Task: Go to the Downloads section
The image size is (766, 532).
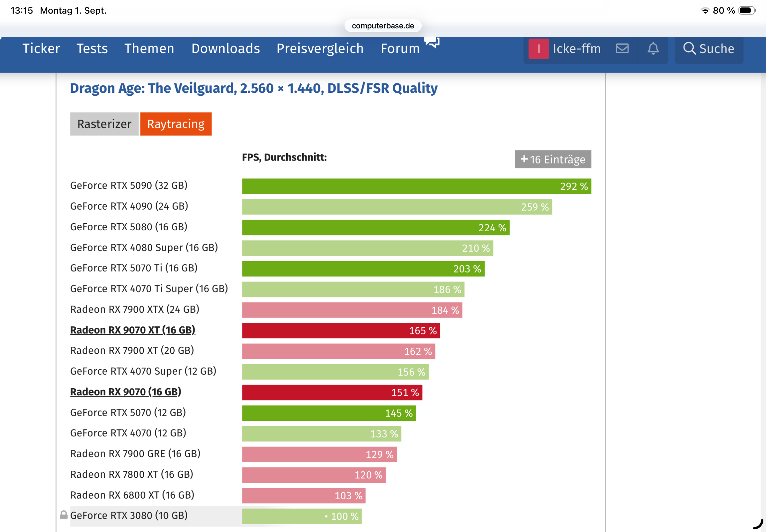Action: (x=226, y=49)
